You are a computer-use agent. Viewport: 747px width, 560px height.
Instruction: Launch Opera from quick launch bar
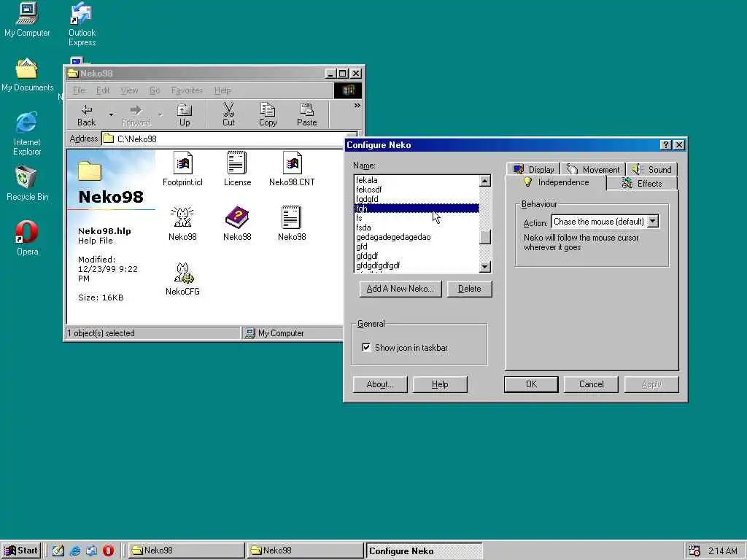(108, 551)
